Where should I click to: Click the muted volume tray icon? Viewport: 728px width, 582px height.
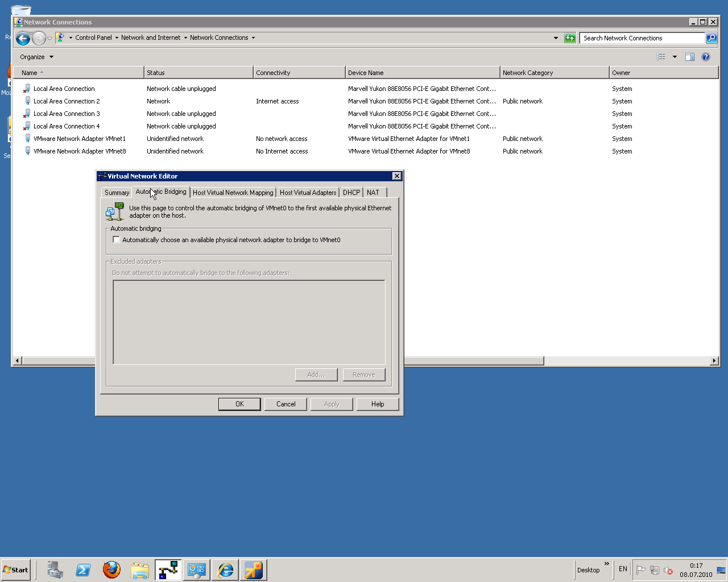click(x=668, y=570)
